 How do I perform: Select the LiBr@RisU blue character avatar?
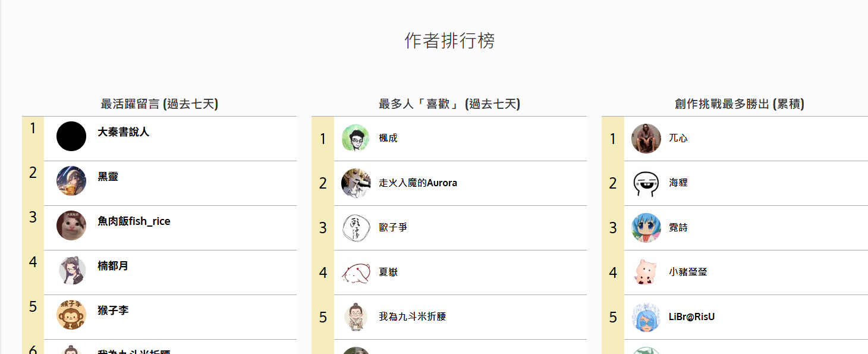[x=646, y=317]
